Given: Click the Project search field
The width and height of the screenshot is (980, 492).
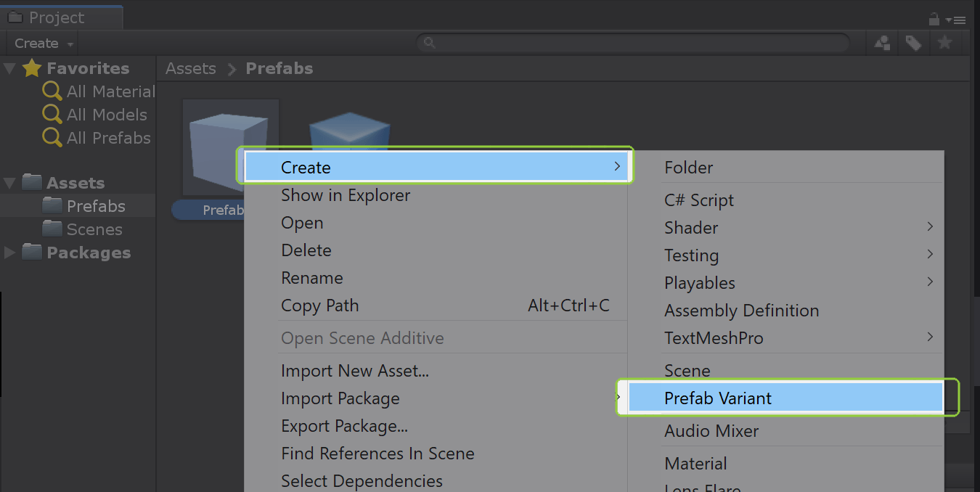Looking at the screenshot, I should (639, 44).
